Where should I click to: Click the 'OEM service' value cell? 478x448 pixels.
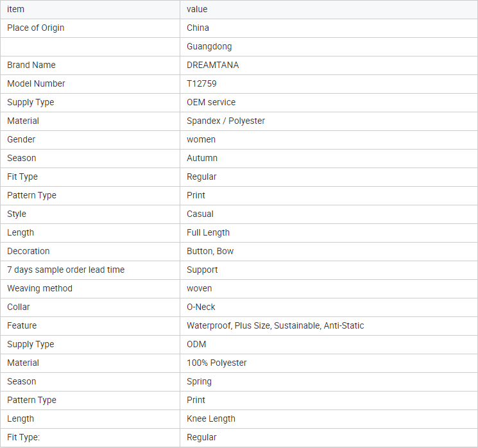click(211, 102)
